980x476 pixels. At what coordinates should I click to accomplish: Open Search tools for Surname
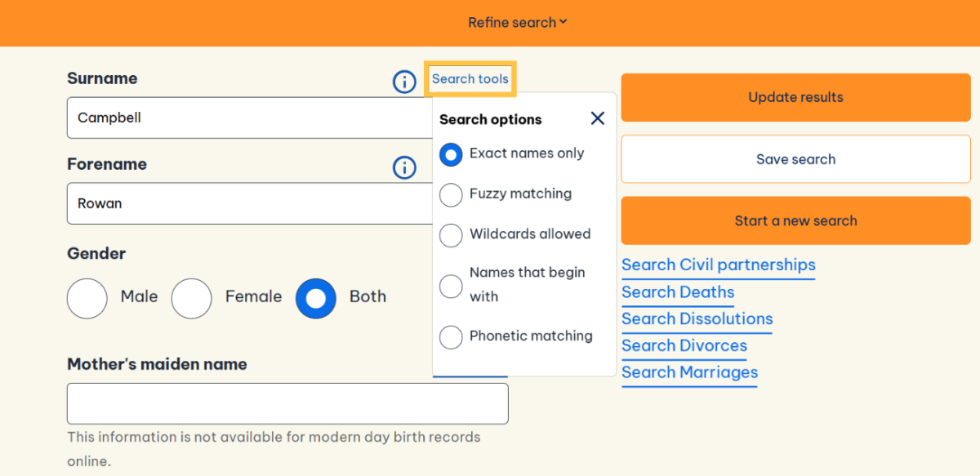pos(470,79)
